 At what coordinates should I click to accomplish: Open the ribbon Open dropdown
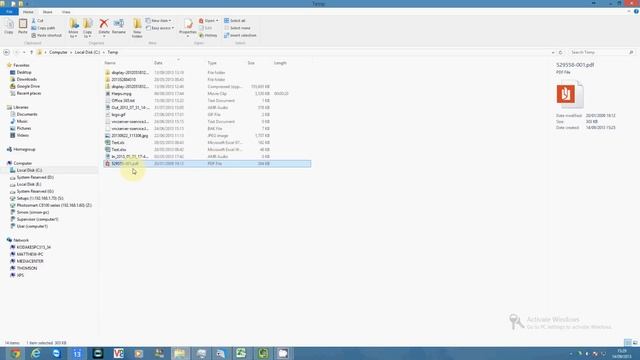tap(209, 20)
